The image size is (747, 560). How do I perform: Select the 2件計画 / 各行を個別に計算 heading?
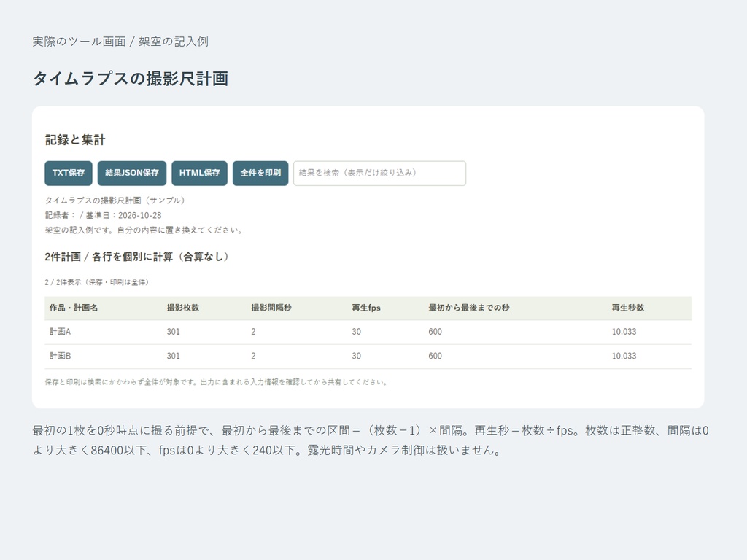pyautogui.click(x=137, y=257)
